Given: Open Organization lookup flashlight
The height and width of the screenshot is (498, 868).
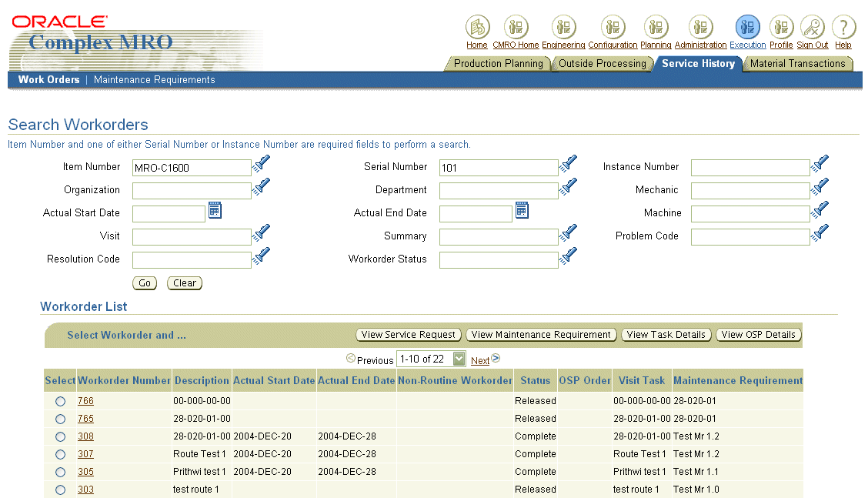Looking at the screenshot, I should [262, 187].
